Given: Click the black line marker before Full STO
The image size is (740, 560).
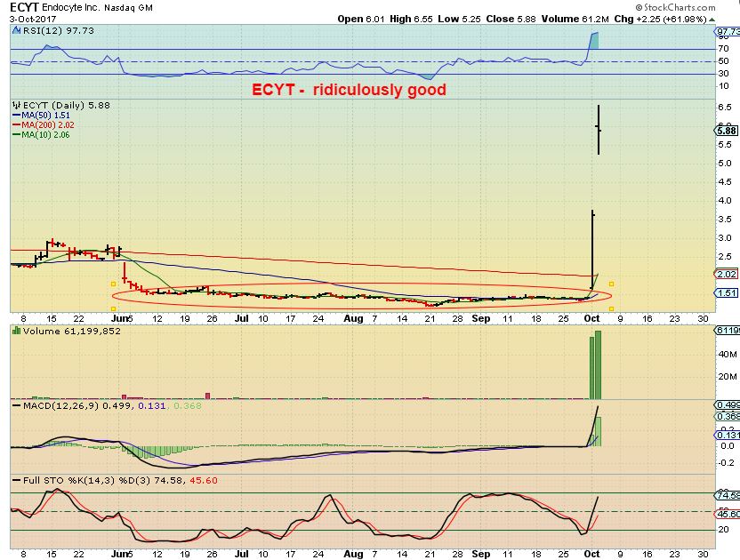Looking at the screenshot, I should (x=17, y=481).
